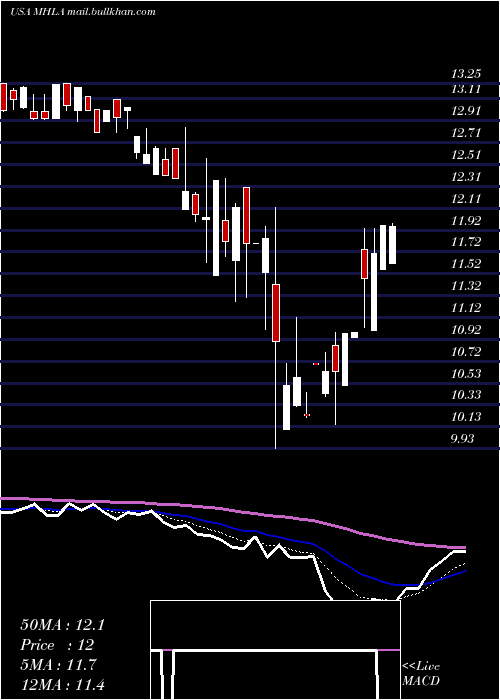
Task: Click the 13.11 price axis label
Action: pyautogui.click(x=467, y=89)
